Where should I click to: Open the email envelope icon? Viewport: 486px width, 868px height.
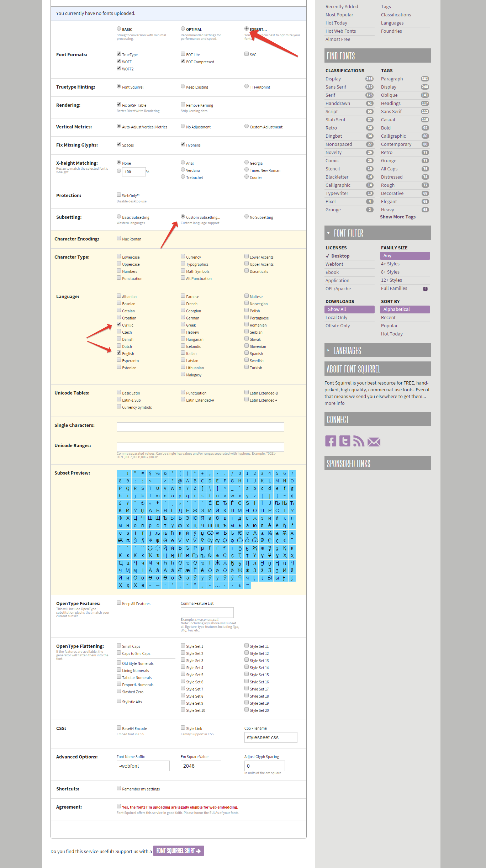click(374, 442)
